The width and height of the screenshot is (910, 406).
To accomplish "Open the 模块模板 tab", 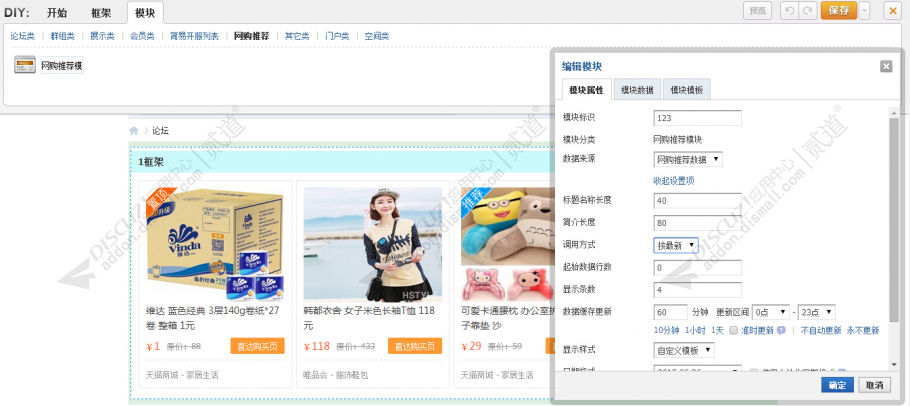I will tap(687, 90).
